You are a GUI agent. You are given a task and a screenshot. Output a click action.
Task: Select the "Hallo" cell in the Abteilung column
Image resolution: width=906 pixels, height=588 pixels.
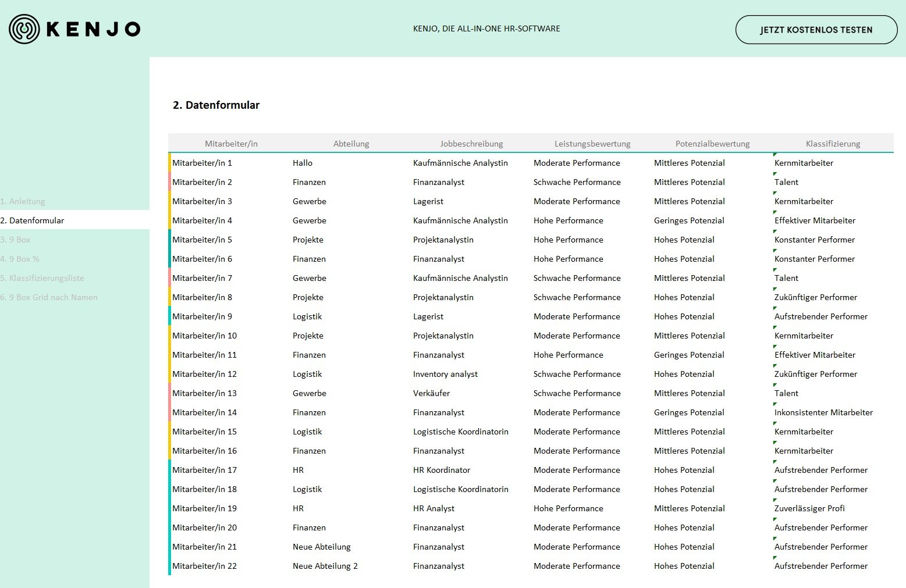(303, 163)
